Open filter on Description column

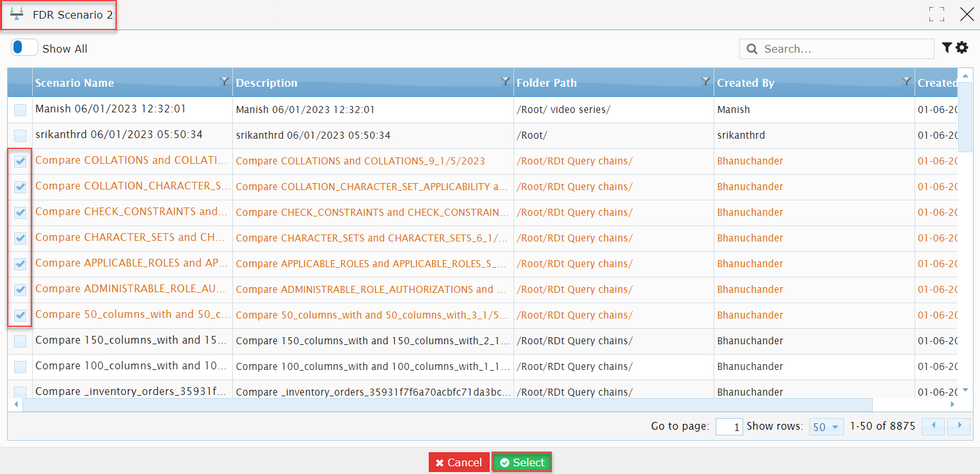click(x=505, y=81)
